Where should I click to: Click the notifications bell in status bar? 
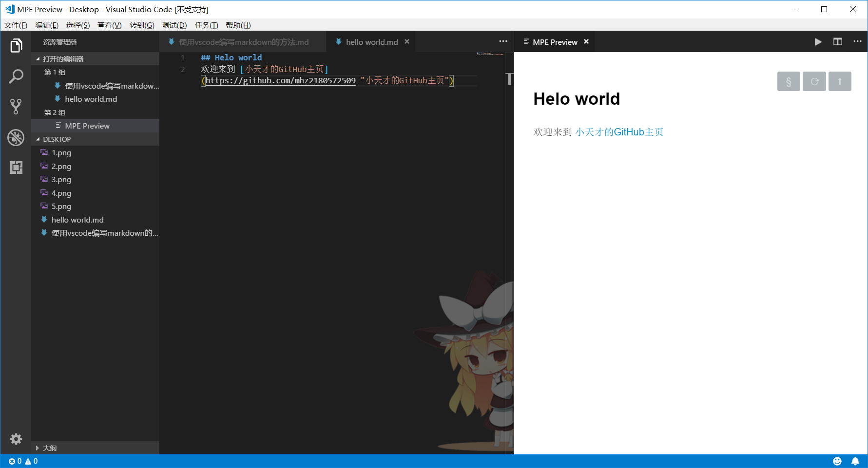click(x=855, y=461)
